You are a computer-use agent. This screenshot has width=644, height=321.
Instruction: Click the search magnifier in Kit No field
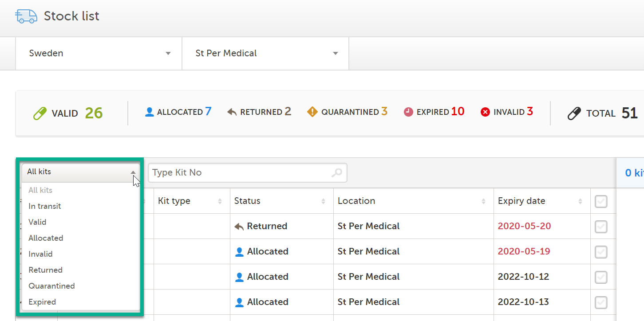(337, 173)
